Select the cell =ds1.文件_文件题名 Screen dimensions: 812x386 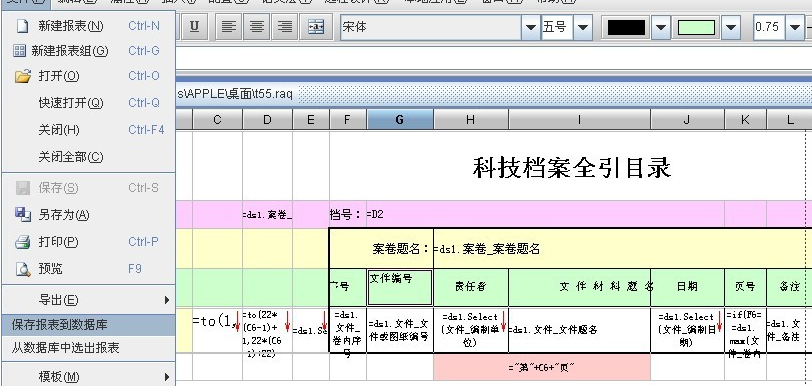pyautogui.click(x=579, y=330)
